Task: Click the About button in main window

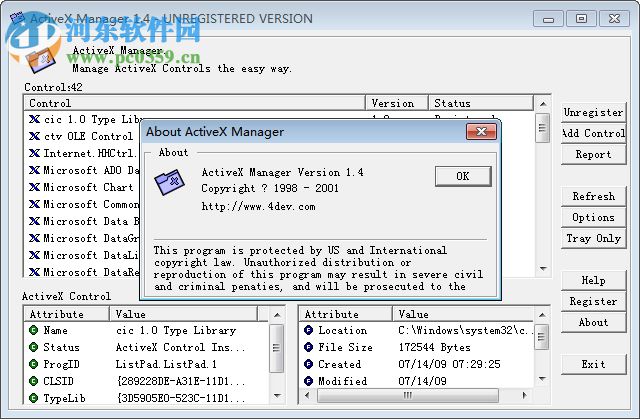Action: [593, 322]
